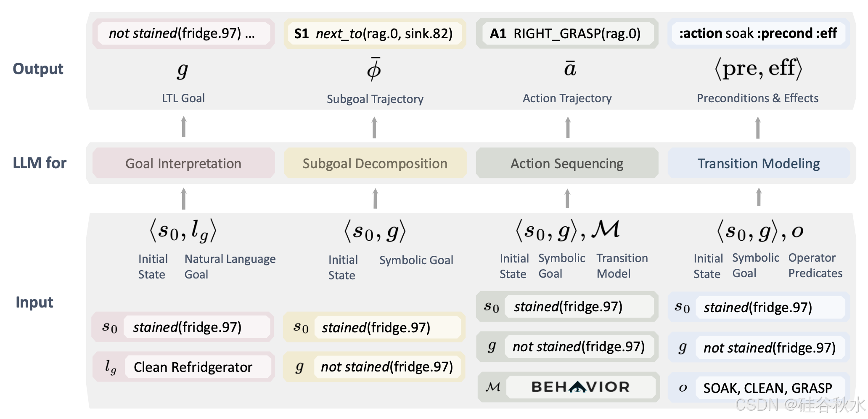Click the "LTL Goal" label
Viewport: 868px width, 419px height.
pyautogui.click(x=183, y=98)
